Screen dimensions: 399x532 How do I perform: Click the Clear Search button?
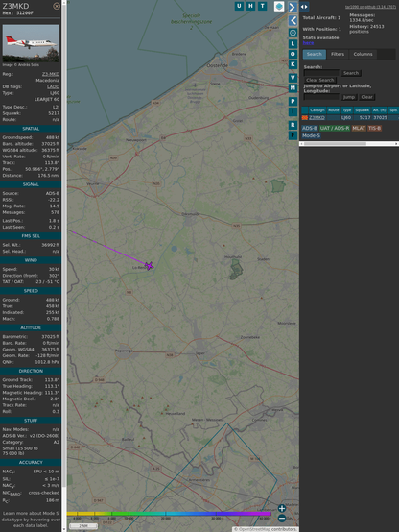click(320, 80)
